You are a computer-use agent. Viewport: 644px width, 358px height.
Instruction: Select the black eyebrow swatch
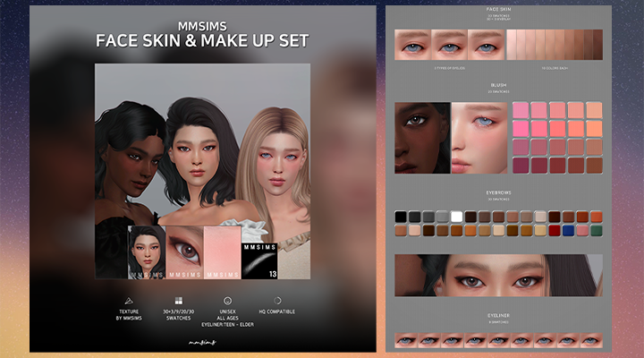(400, 217)
